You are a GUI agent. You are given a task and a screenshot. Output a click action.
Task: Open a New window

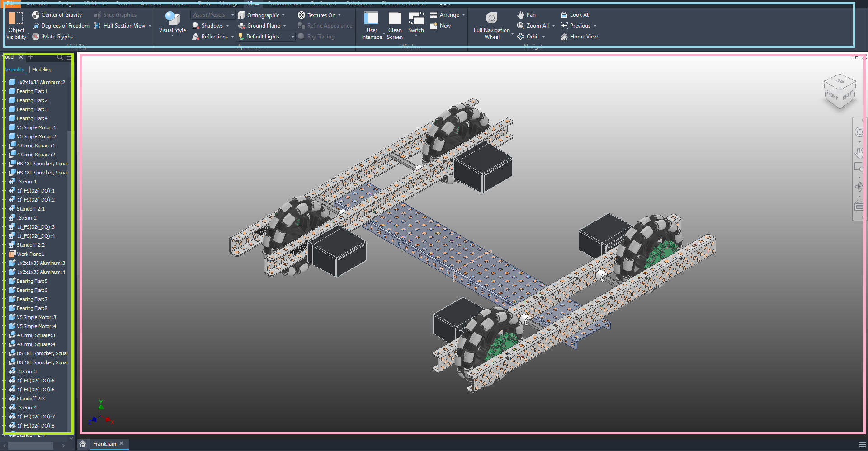click(440, 26)
